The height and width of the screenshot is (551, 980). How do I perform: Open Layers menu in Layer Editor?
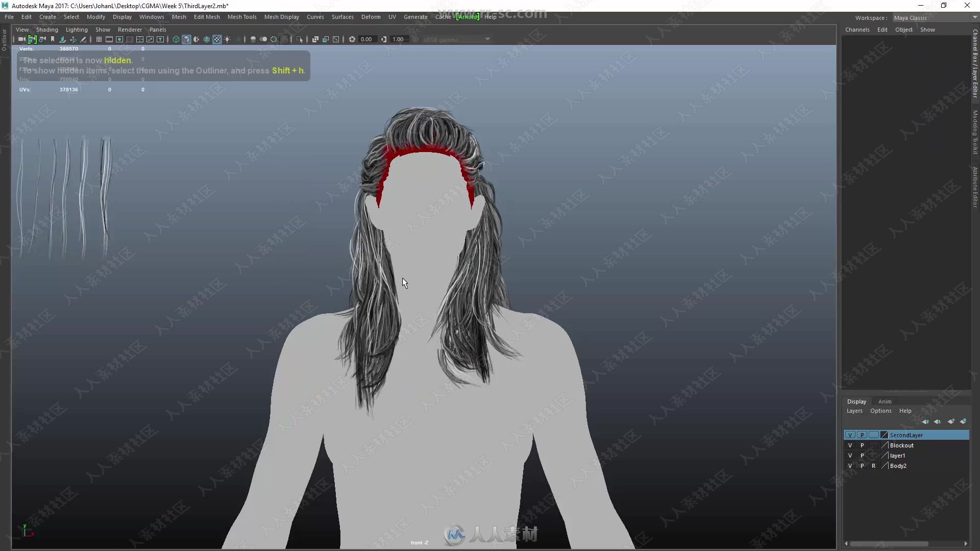click(854, 411)
